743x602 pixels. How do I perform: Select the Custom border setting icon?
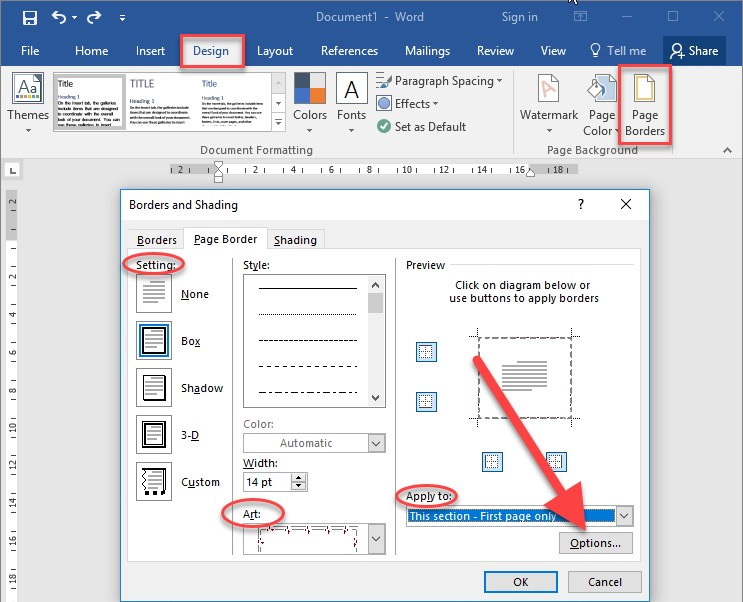point(154,482)
